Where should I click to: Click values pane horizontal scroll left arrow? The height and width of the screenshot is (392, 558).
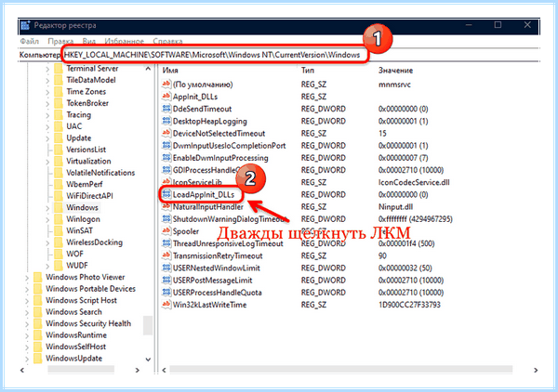tap(164, 370)
